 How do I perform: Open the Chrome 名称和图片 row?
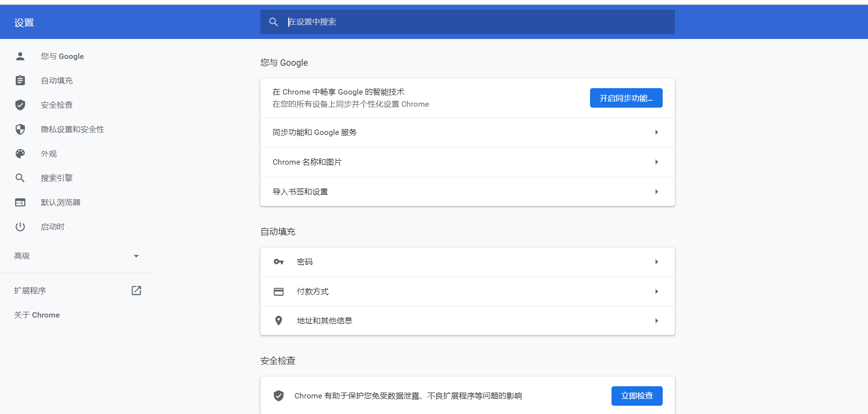(467, 162)
